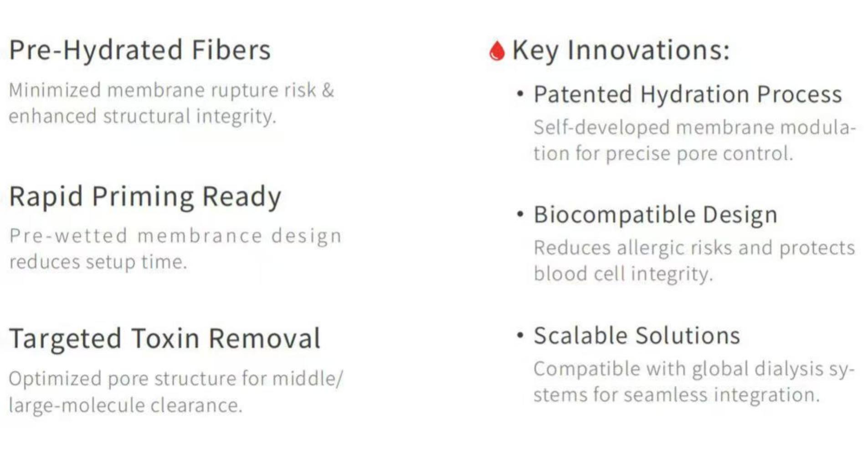Click the 'Key Innovations:' heading
Image resolution: width=868 pixels, height=456 pixels.
[x=621, y=50]
